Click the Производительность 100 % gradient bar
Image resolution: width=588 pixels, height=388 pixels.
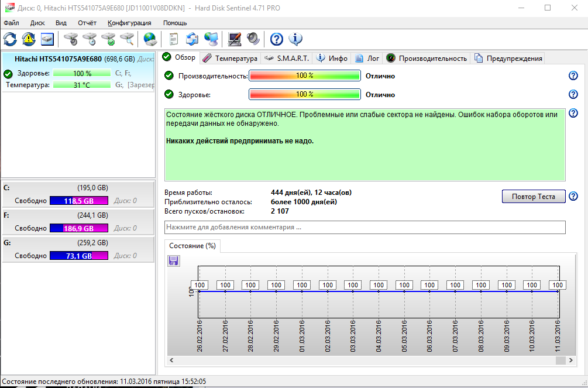[304, 76]
